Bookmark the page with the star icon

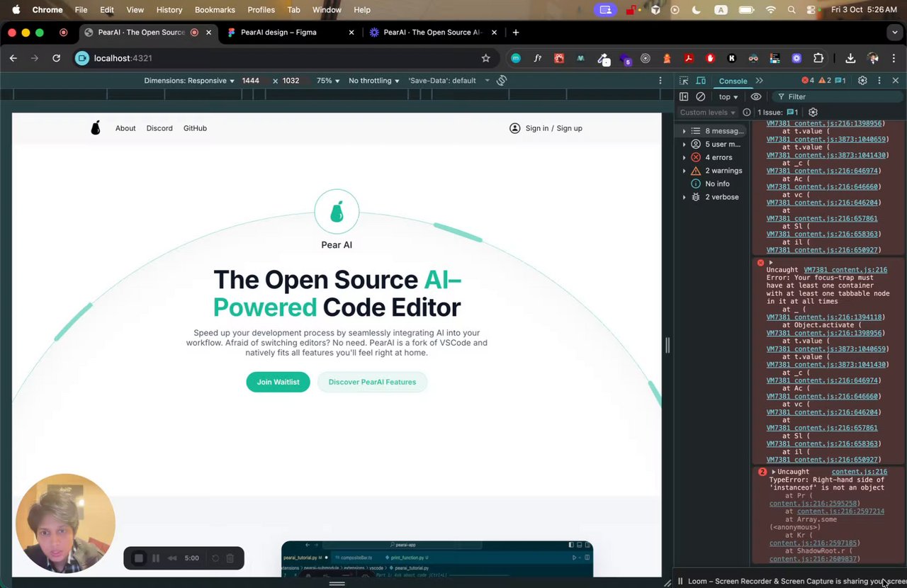tap(485, 58)
